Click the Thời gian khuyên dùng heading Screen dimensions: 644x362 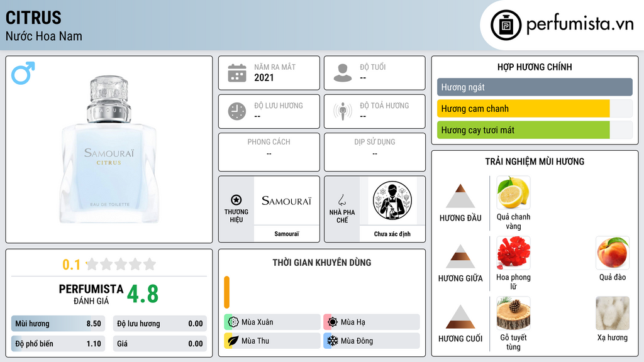click(322, 263)
